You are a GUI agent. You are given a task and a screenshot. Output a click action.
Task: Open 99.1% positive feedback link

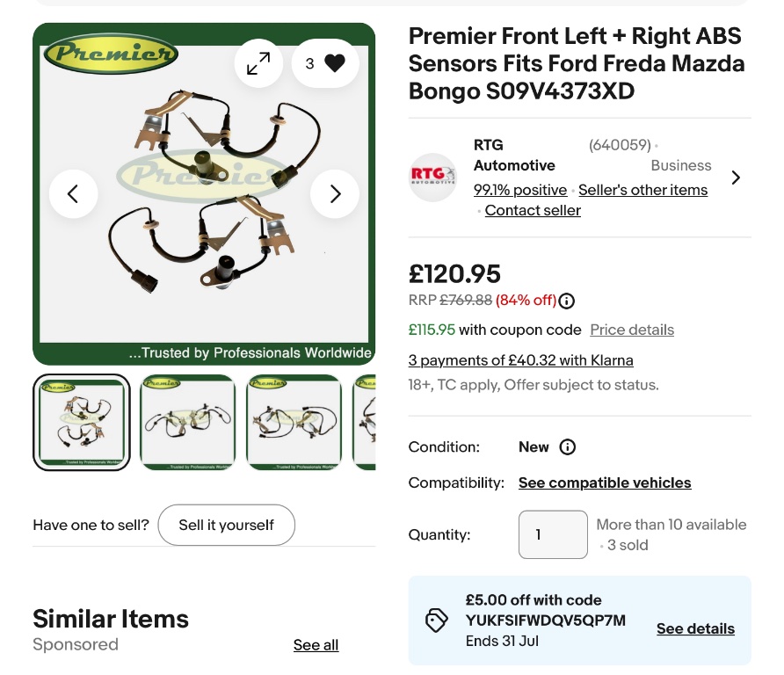coord(520,190)
